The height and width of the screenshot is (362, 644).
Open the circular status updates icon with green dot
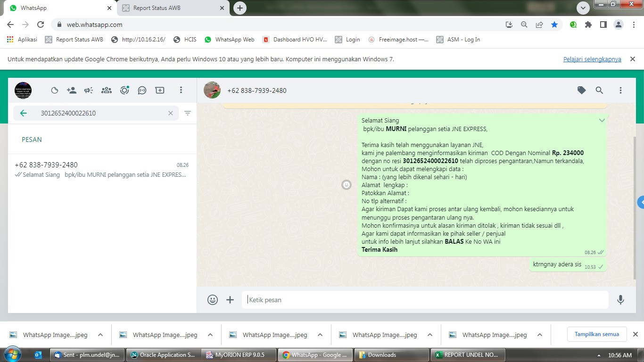point(124,90)
